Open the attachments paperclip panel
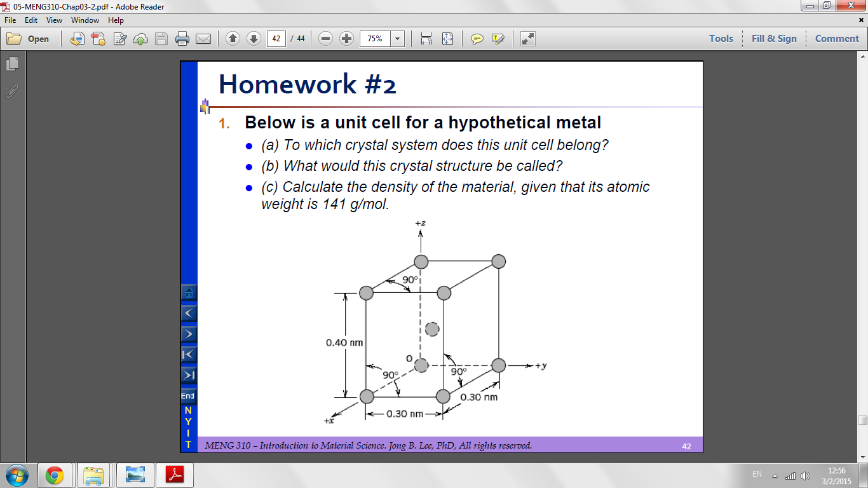868x488 pixels. 12,91
